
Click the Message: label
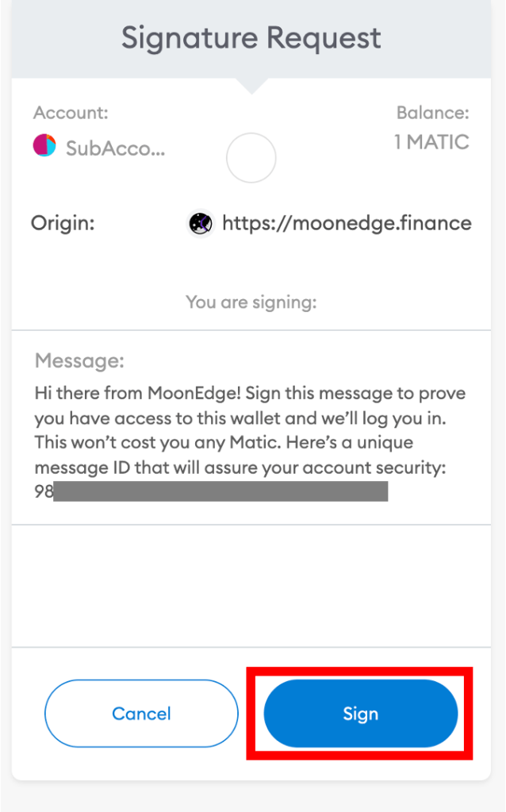79,361
